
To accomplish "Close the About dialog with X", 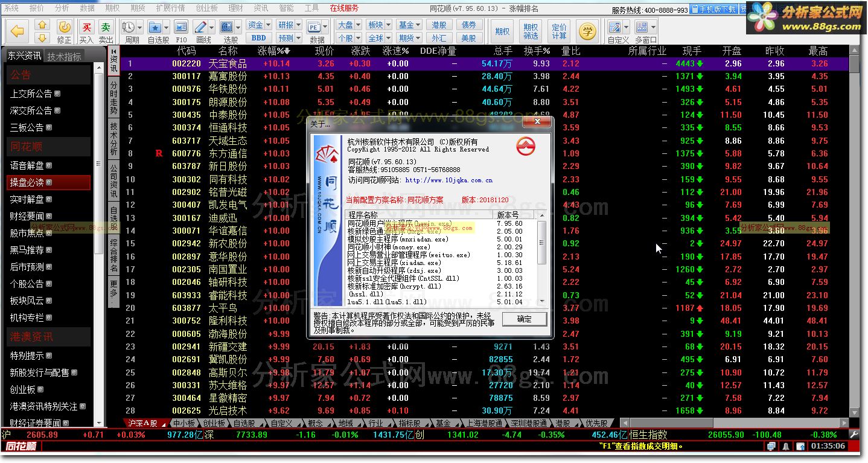I will tap(537, 123).
